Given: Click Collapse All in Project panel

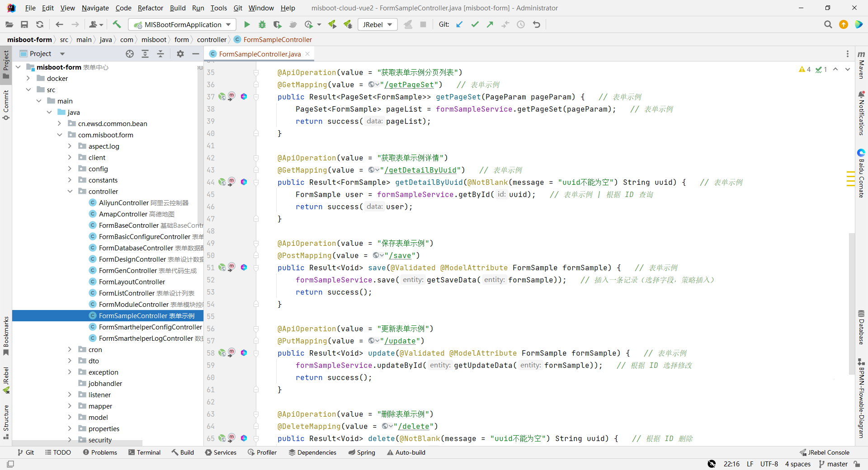Looking at the screenshot, I should (x=160, y=54).
